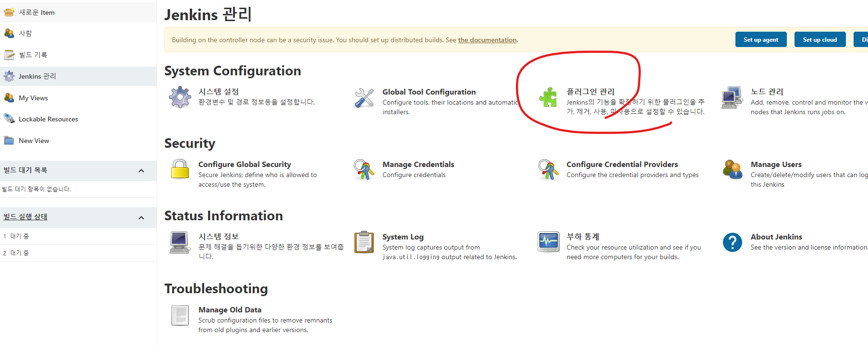Open 시스템 정보 link
The height and width of the screenshot is (346, 868).
219,237
